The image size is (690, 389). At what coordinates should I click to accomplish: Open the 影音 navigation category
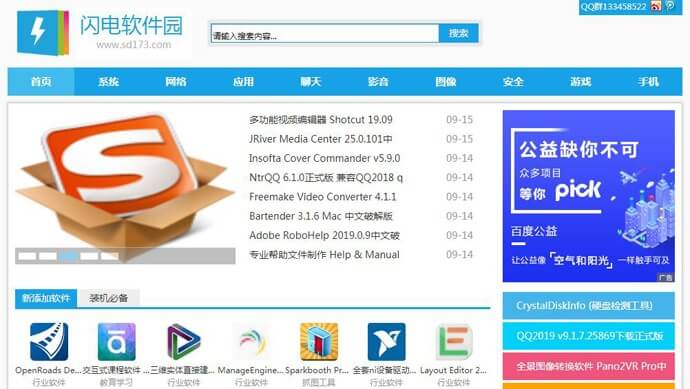[x=378, y=81]
